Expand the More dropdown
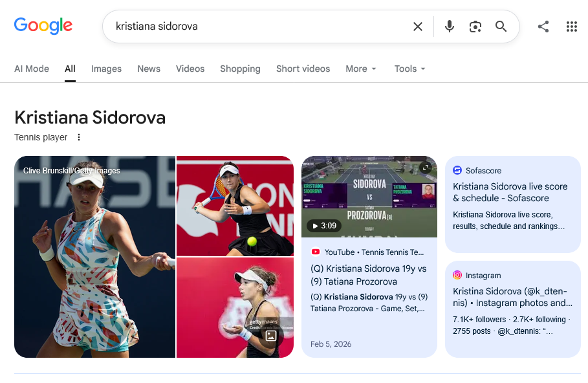588x383 pixels. tap(361, 69)
